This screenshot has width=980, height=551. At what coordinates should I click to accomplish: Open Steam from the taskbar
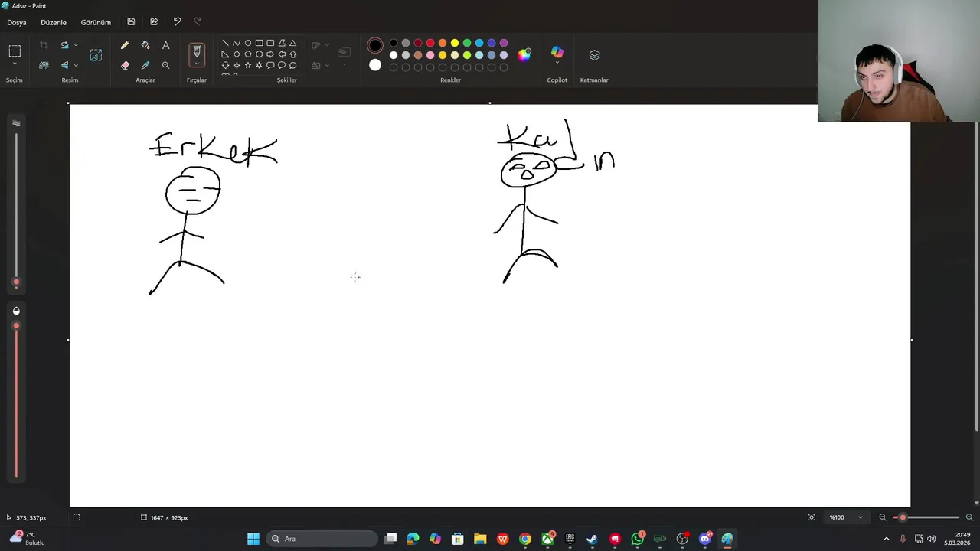pyautogui.click(x=592, y=539)
